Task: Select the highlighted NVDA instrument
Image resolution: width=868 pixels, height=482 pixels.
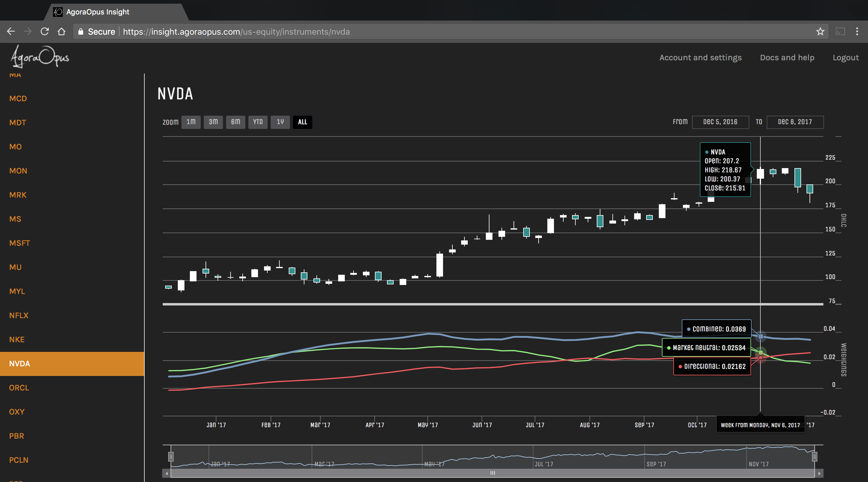Action: 72,363
